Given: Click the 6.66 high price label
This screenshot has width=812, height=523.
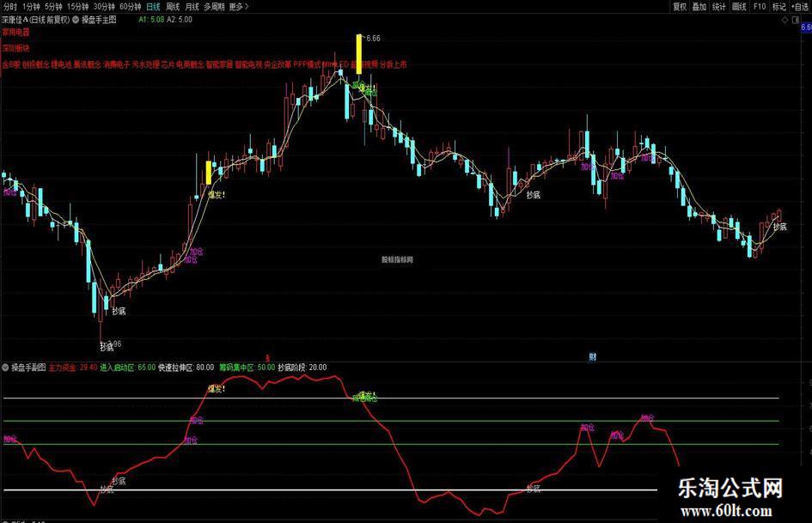Looking at the screenshot, I should tap(373, 39).
